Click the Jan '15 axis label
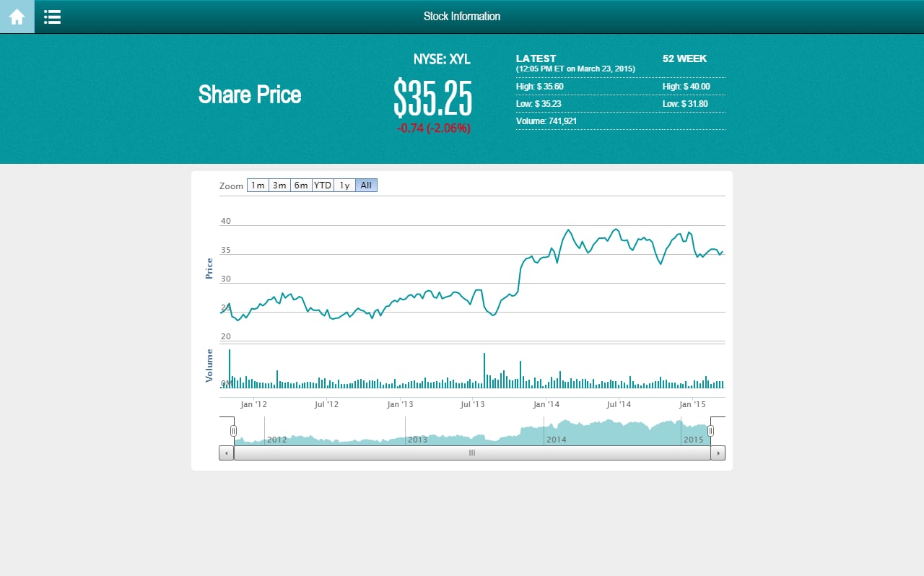Viewport: 924px width, 576px height. (x=692, y=404)
